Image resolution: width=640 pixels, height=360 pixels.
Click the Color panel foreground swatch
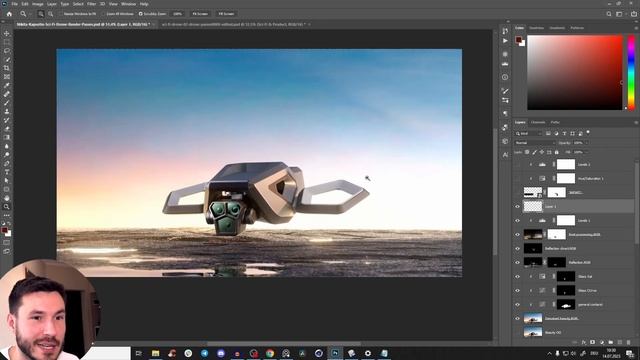tap(518, 40)
